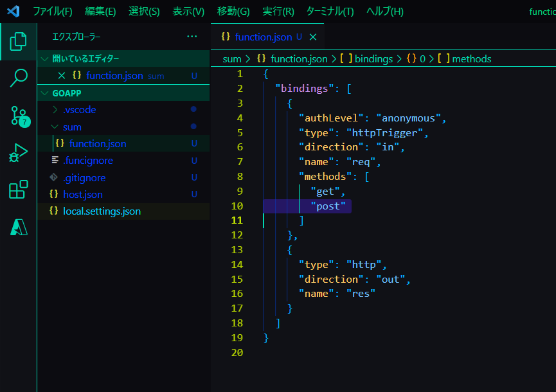Viewport: 556px width, 392px height.
Task: Open the ヘルプ(H) menu
Action: [385, 12]
